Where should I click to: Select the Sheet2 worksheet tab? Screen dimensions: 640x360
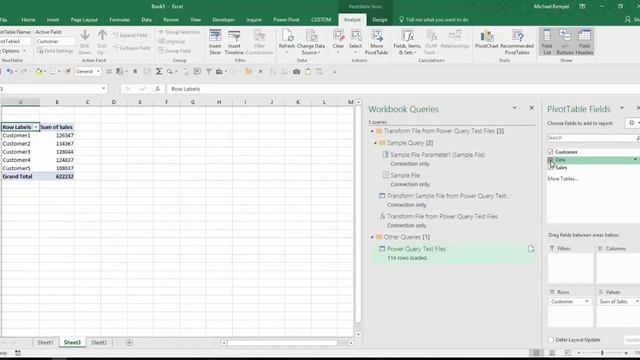pyautogui.click(x=99, y=342)
